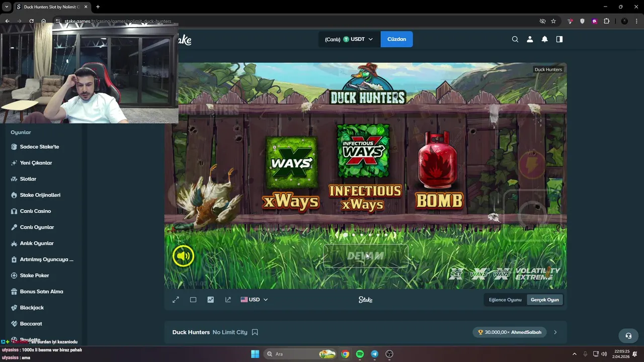Switch to theatre mode view

pos(193,300)
